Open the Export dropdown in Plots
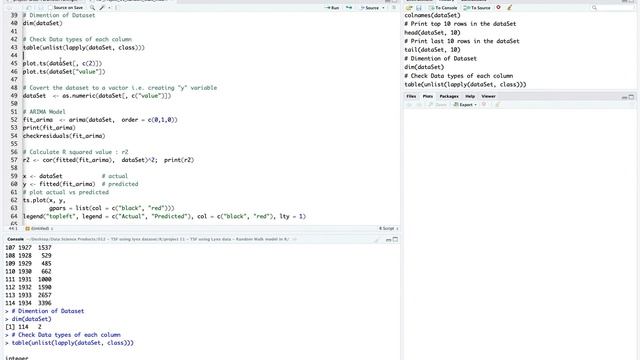The width and height of the screenshot is (640, 360). point(465,105)
